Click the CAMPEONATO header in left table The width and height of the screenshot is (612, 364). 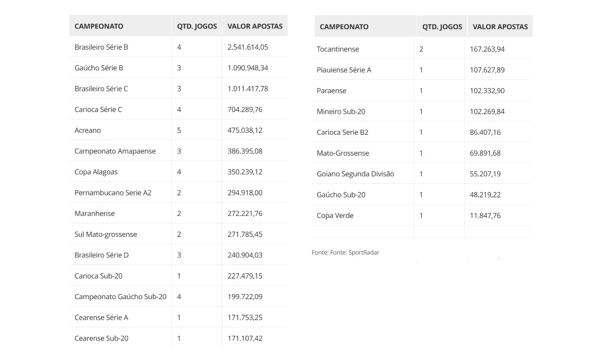[99, 26]
